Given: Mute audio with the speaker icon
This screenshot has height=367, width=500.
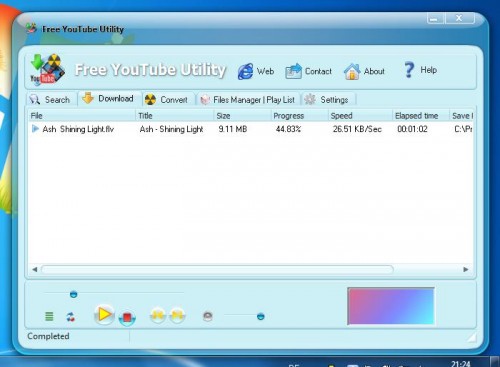Looking at the screenshot, I should tap(208, 316).
